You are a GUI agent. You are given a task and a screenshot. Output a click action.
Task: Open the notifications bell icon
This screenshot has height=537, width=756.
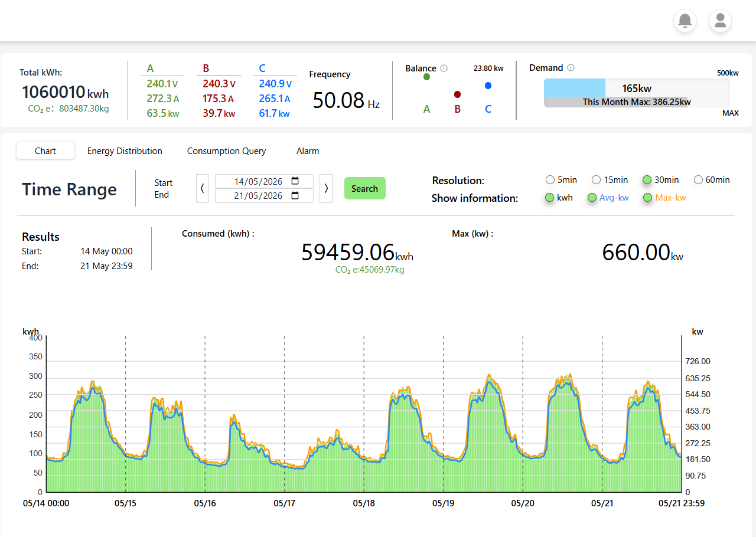[x=685, y=21]
